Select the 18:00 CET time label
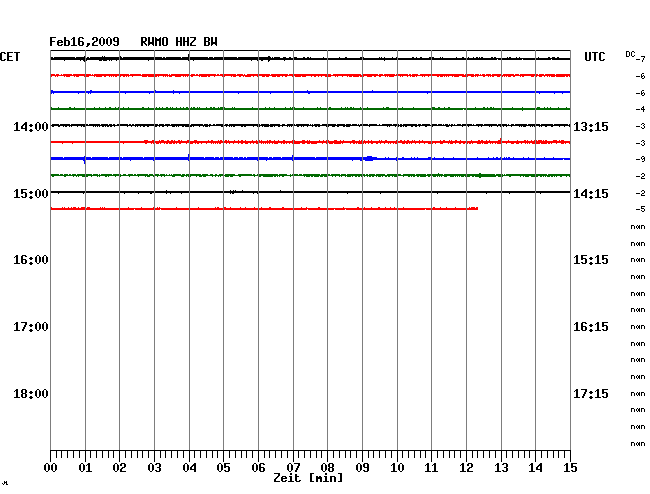 click(31, 394)
